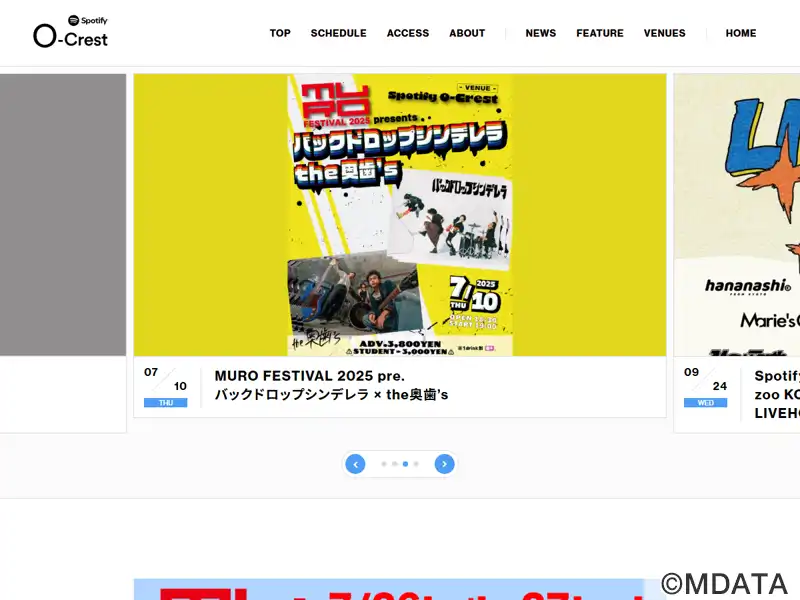Open the FEATURE section
This screenshot has height=600, width=800.
coord(600,33)
